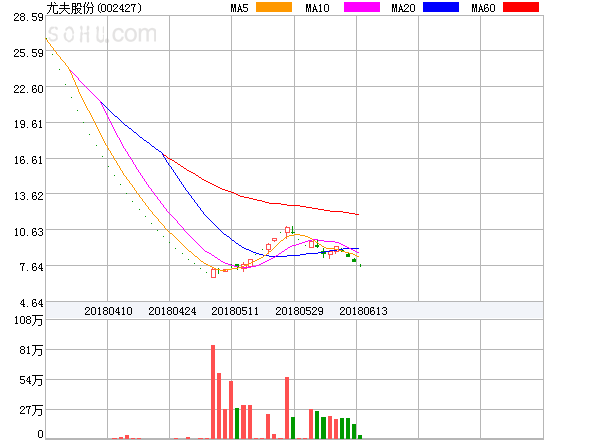Click the red MA60 legend swatch
The width and height of the screenshot is (600, 440).
point(521,7)
